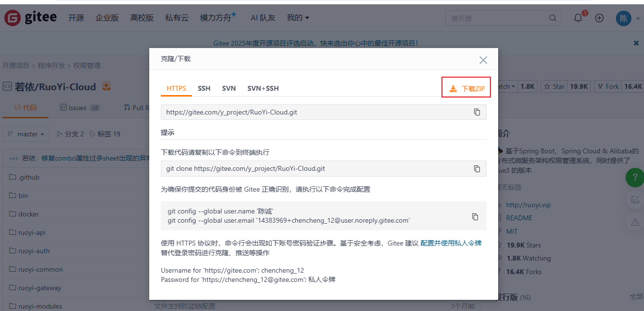
Task: Copy the git config commands
Action: (x=475, y=216)
